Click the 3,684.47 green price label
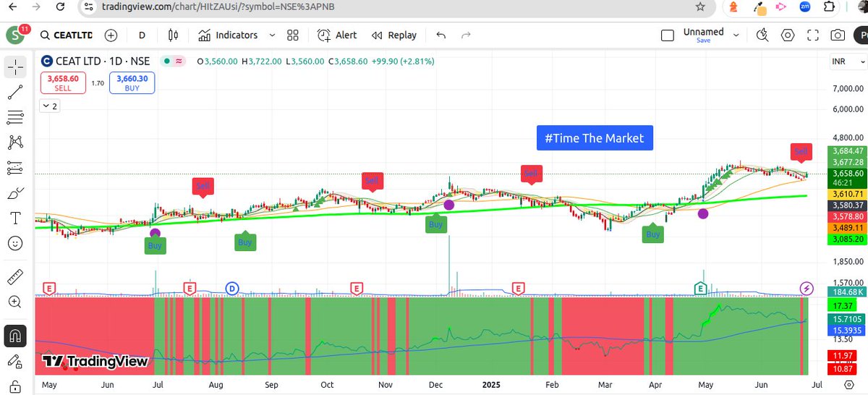The width and height of the screenshot is (868, 395). point(848,151)
